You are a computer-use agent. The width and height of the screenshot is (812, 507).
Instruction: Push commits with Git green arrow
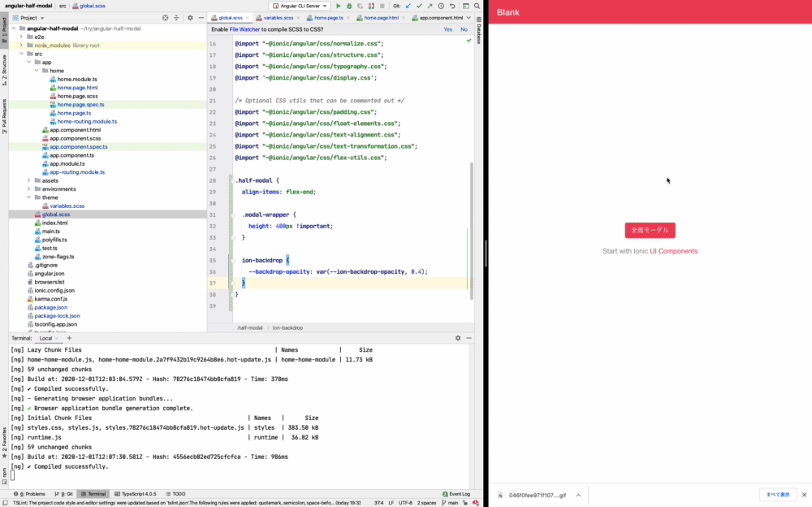[430, 6]
